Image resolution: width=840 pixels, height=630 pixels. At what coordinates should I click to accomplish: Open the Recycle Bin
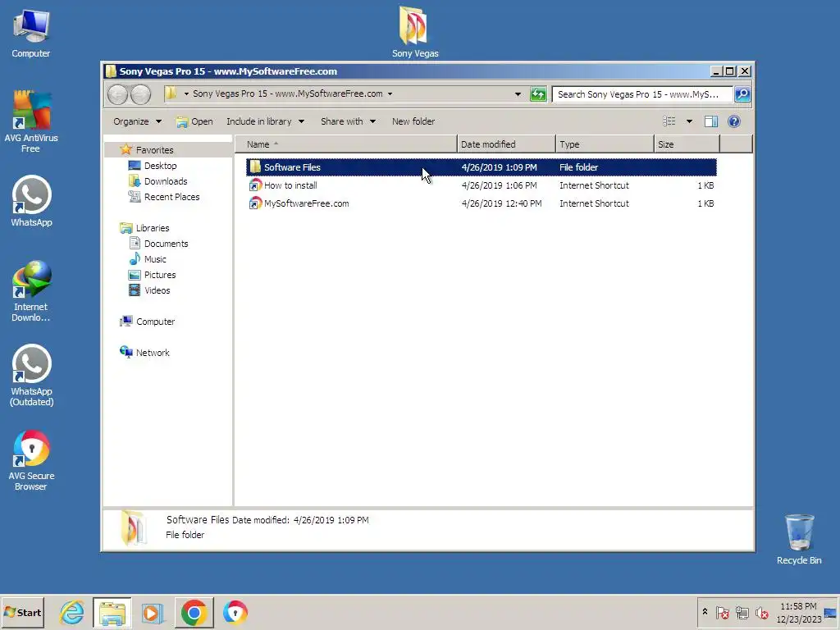pos(799,539)
